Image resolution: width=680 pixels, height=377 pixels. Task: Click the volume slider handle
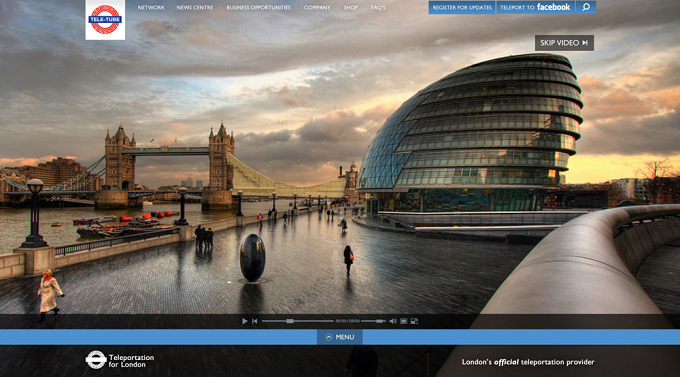pos(380,321)
